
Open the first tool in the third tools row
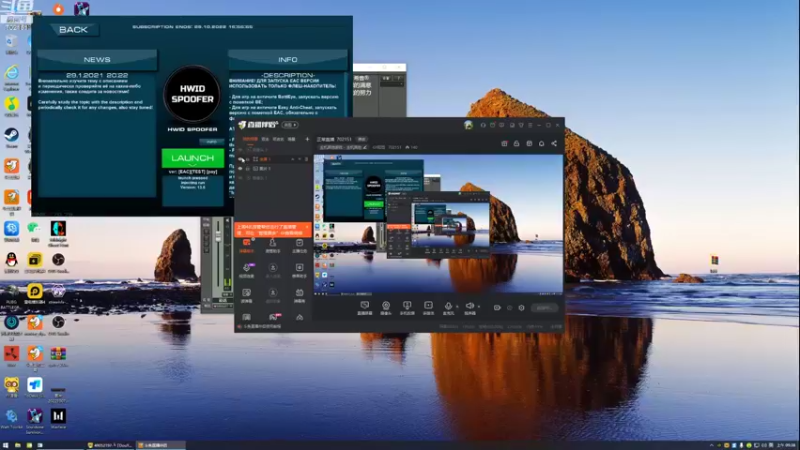tap(247, 295)
